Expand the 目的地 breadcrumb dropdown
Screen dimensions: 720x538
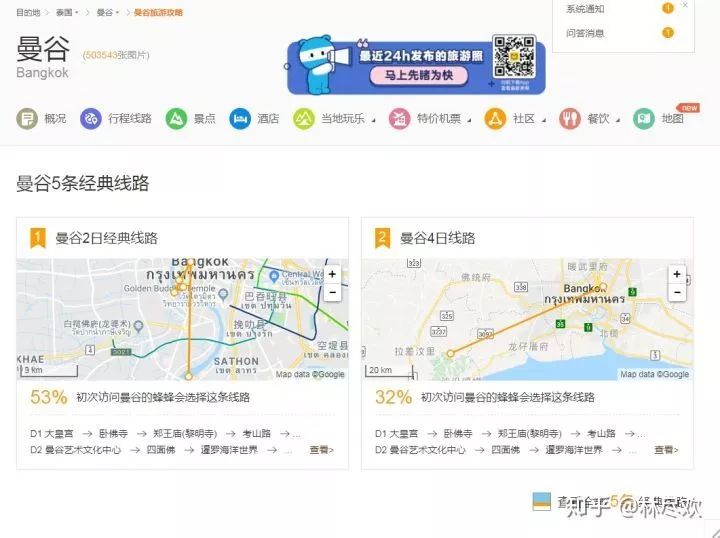pos(29,12)
